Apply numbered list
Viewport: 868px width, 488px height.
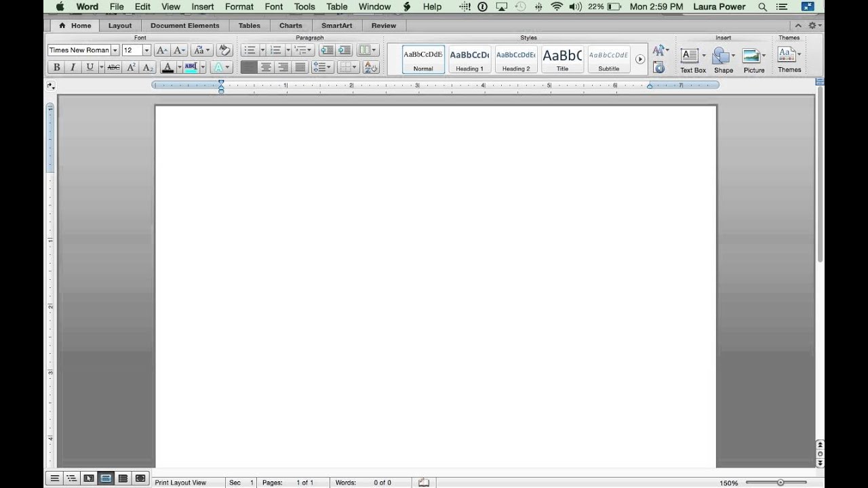click(275, 50)
